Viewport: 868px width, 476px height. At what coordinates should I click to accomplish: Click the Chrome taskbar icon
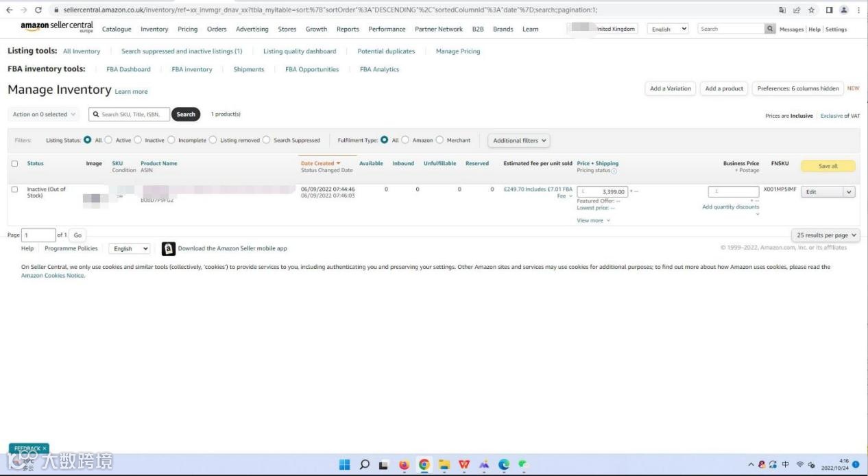(424, 464)
